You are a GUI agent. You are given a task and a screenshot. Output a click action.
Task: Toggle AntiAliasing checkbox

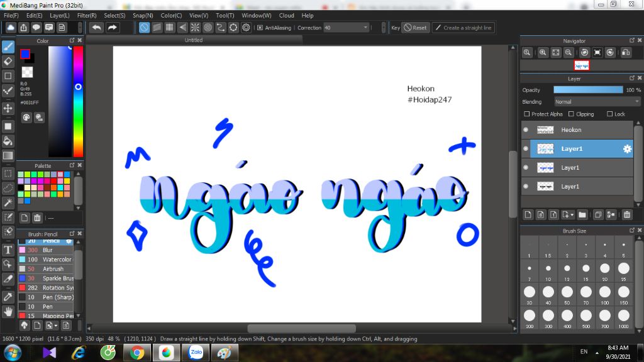tap(260, 28)
